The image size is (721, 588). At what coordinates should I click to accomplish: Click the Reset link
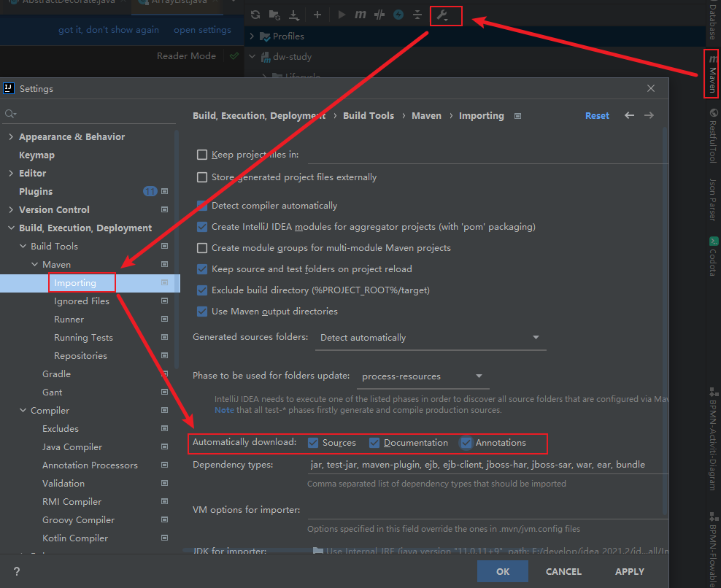tap(597, 116)
